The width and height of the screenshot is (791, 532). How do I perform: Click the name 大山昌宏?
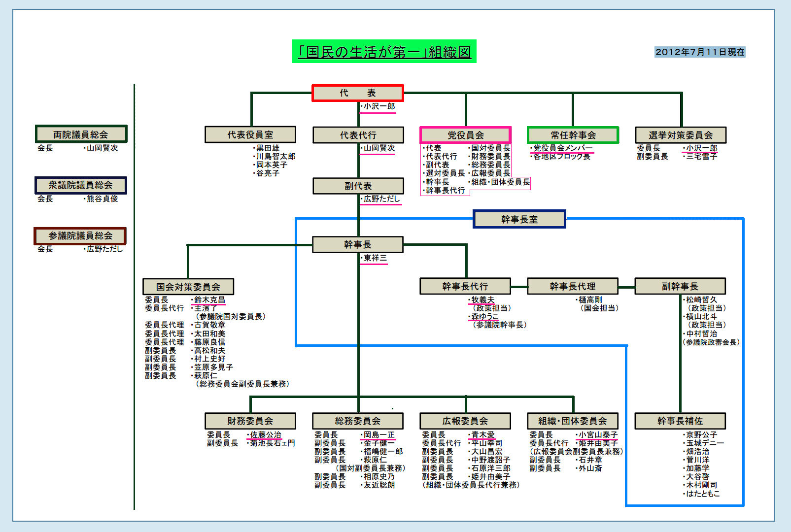click(x=487, y=451)
